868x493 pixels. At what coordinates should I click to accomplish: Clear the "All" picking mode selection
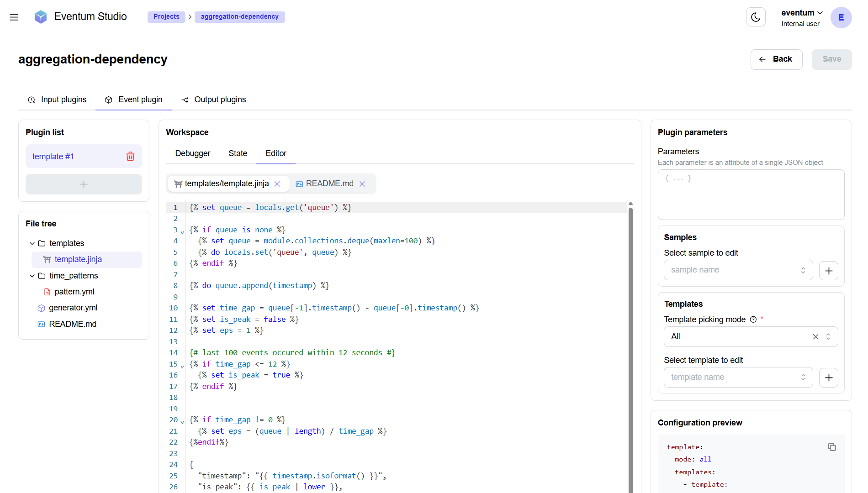click(x=815, y=336)
